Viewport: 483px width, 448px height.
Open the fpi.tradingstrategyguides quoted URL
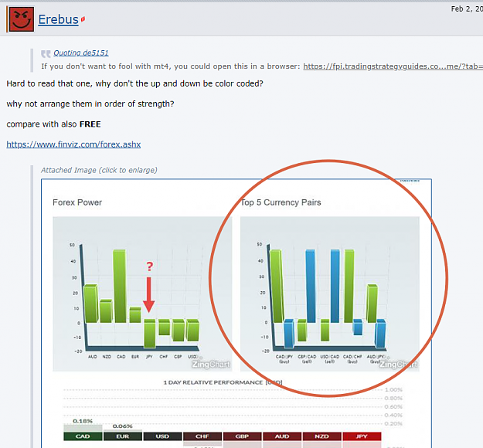(393, 66)
